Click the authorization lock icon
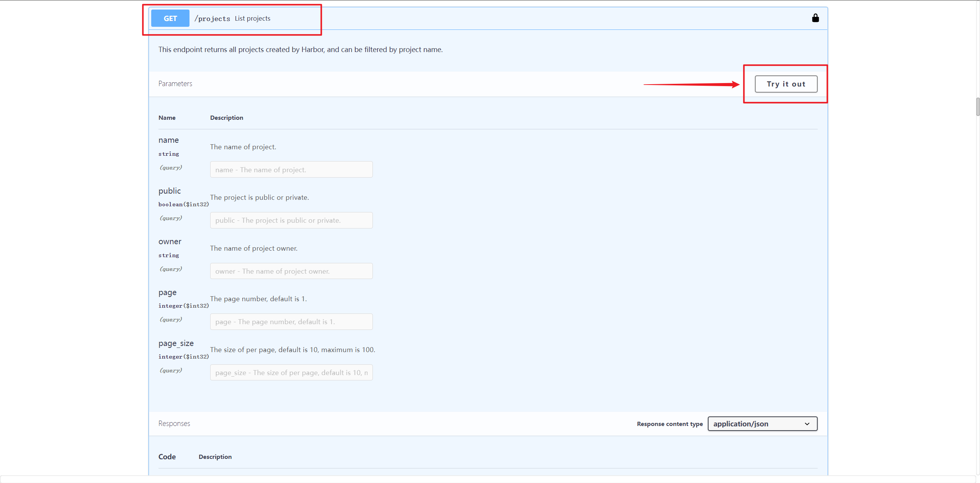 click(815, 18)
